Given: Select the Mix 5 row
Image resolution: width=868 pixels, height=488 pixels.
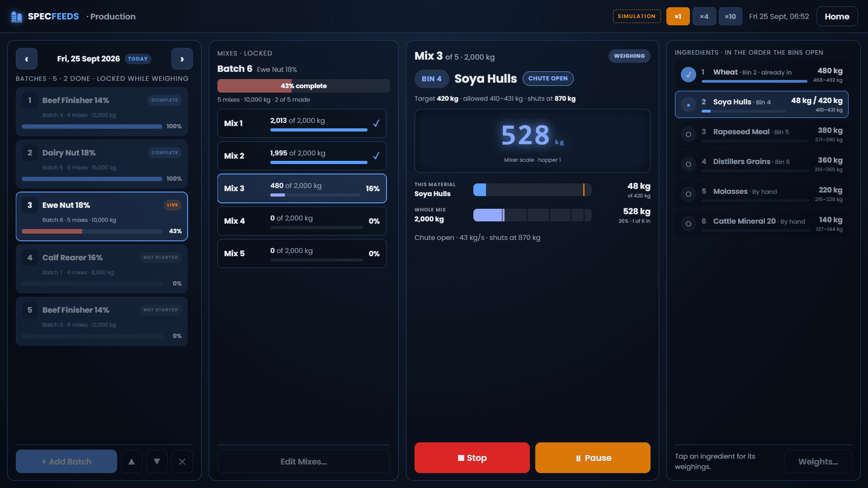Looking at the screenshot, I should (x=302, y=253).
